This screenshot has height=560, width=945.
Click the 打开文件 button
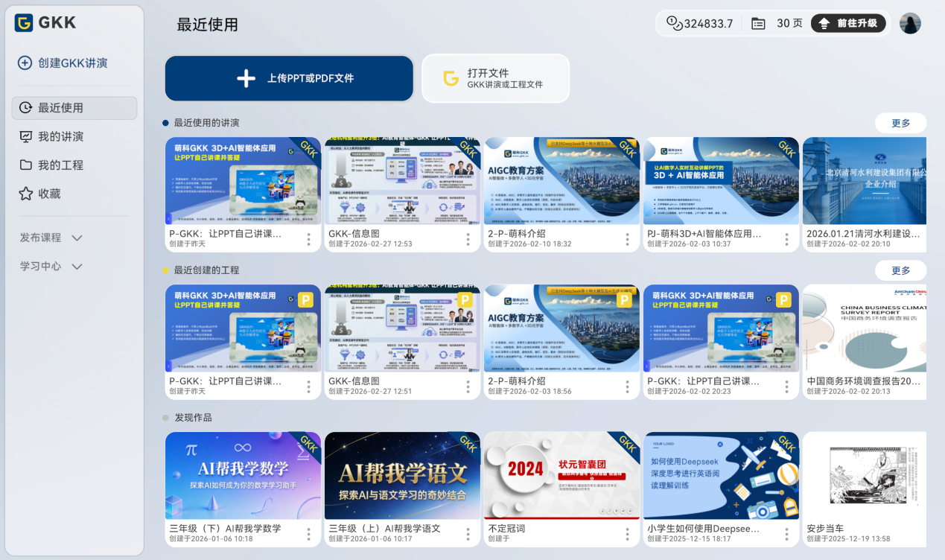pyautogui.click(x=496, y=77)
